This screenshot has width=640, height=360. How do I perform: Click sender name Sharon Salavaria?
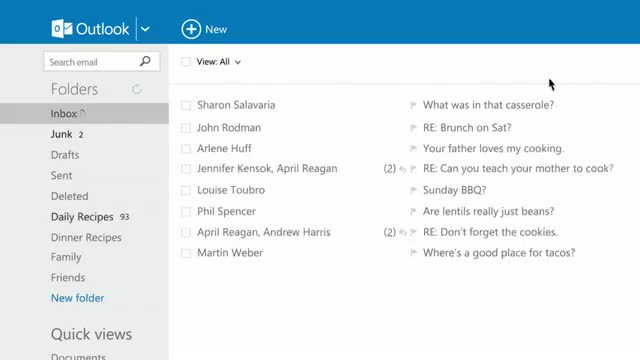[x=236, y=105]
